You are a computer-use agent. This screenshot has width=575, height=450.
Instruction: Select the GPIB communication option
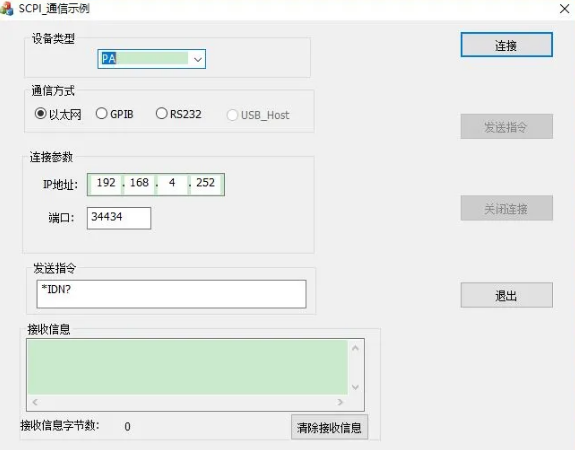click(101, 113)
